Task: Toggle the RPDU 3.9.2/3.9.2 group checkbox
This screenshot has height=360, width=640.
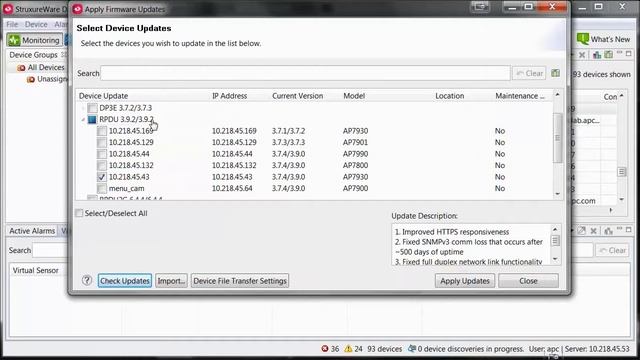Action: coord(92,120)
